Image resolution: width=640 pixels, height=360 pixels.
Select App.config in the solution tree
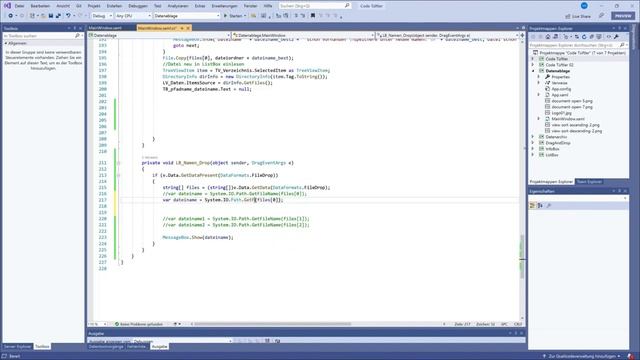(561, 89)
